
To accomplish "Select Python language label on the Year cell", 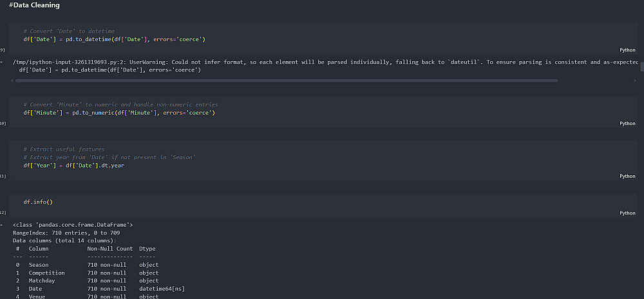I will 627,176.
